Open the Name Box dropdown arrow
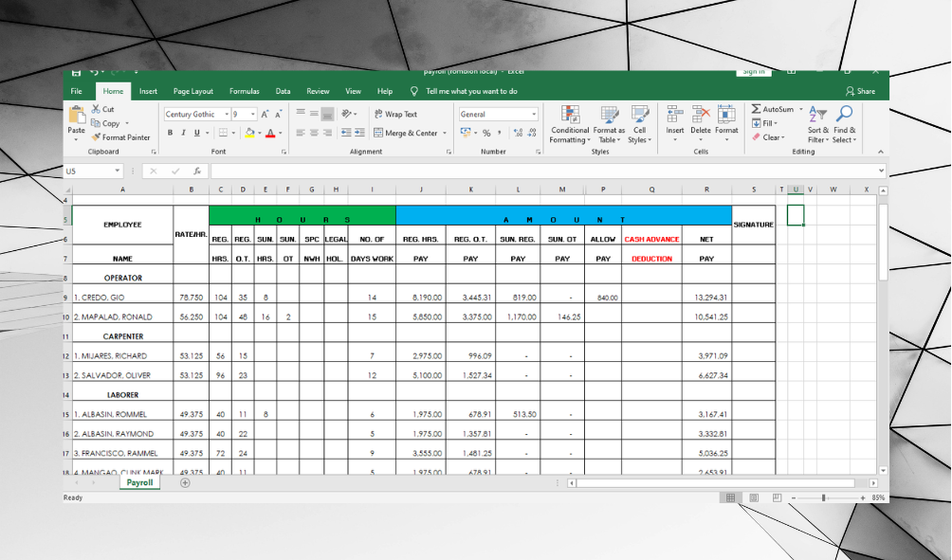Image resolution: width=952 pixels, height=560 pixels. coord(118,172)
